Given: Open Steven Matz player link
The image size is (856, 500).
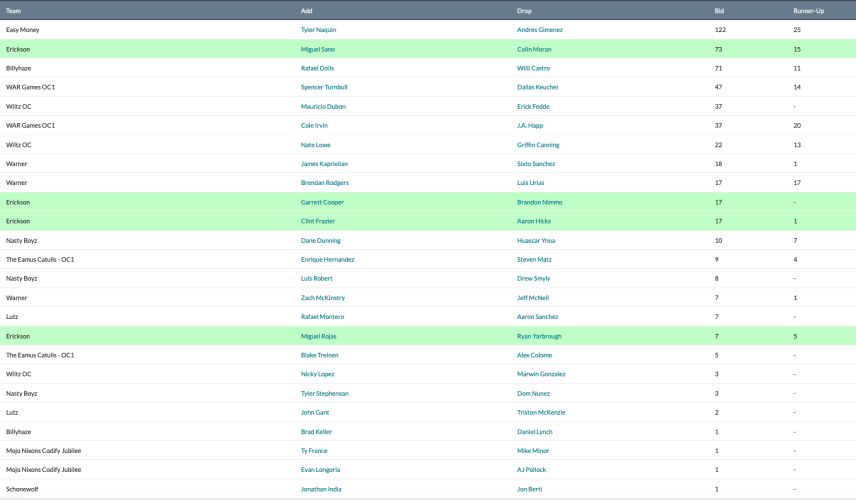Looking at the screenshot, I should tap(534, 259).
